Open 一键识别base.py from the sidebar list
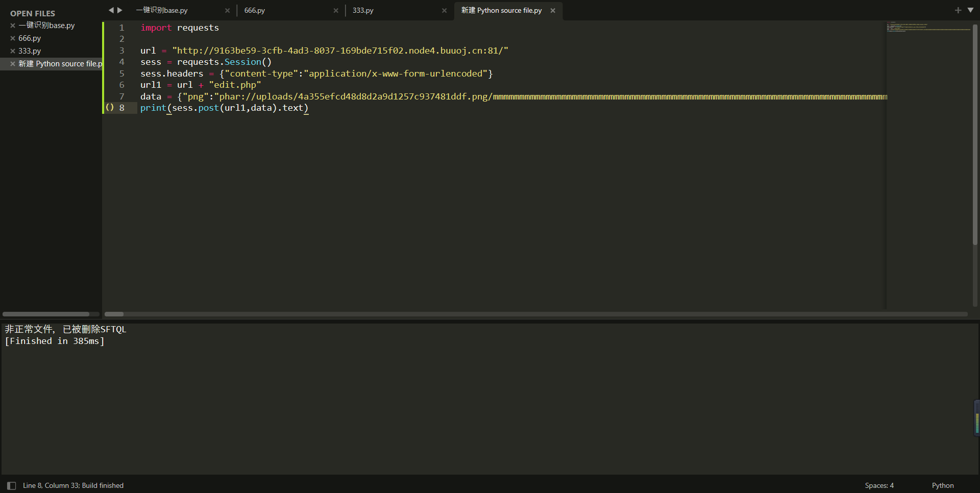The height and width of the screenshot is (493, 980). [46, 26]
